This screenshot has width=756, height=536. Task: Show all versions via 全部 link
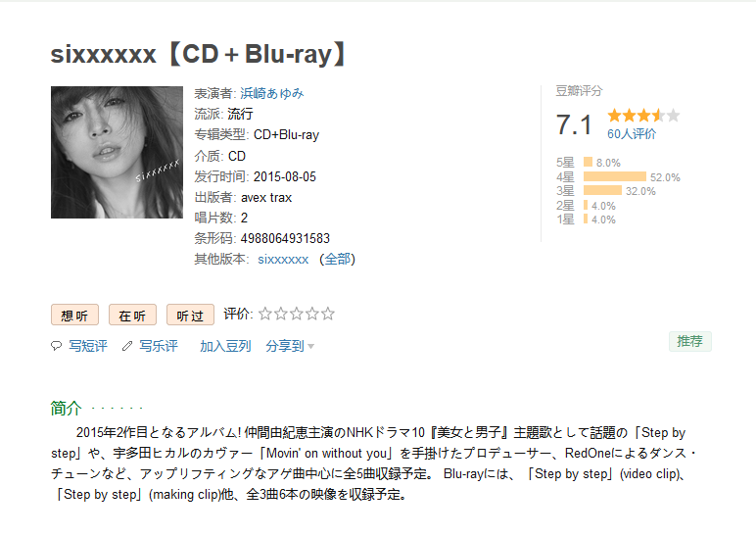pyautogui.click(x=337, y=259)
